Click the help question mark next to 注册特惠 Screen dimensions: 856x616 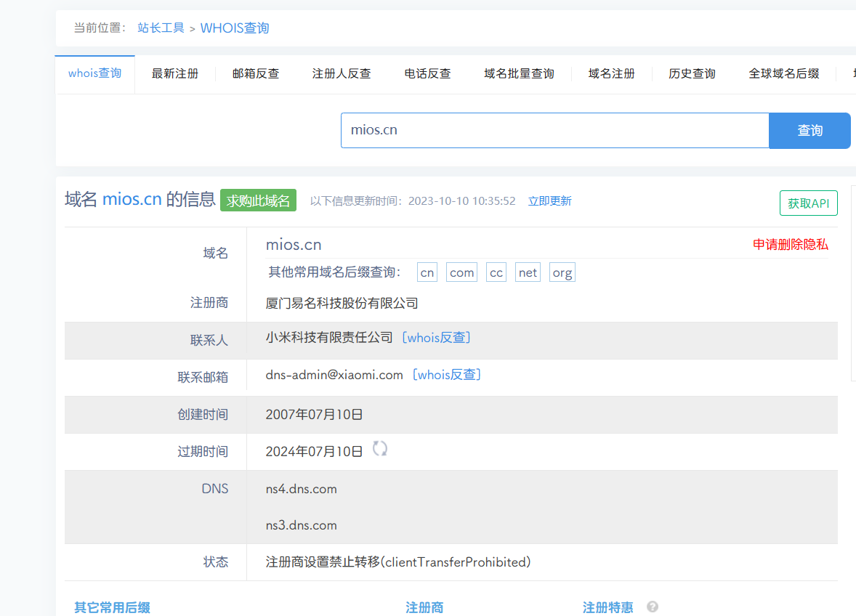tap(653, 607)
